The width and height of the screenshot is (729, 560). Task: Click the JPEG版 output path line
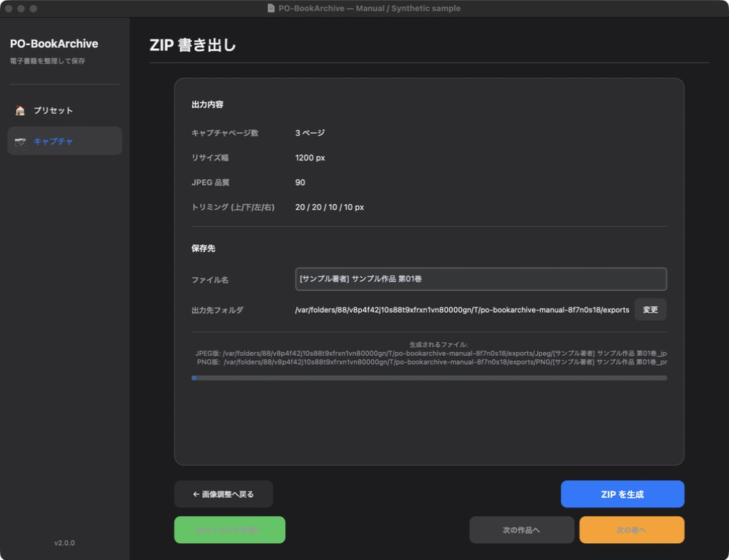coord(431,353)
